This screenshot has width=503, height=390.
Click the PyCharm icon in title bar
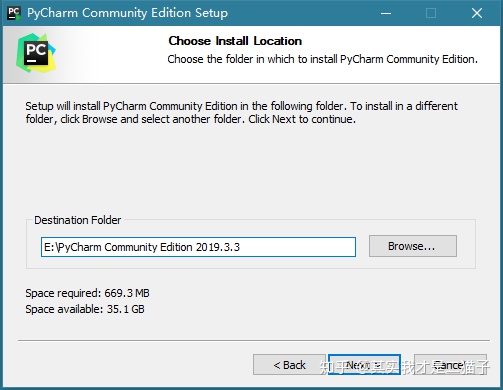[14, 13]
